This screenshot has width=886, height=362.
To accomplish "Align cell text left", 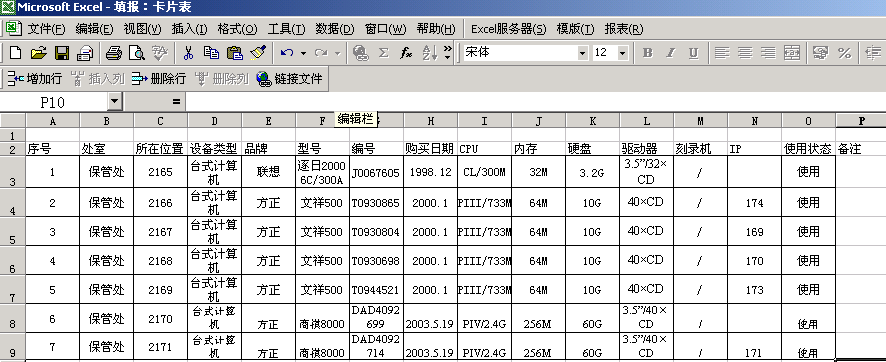I will coord(722,53).
